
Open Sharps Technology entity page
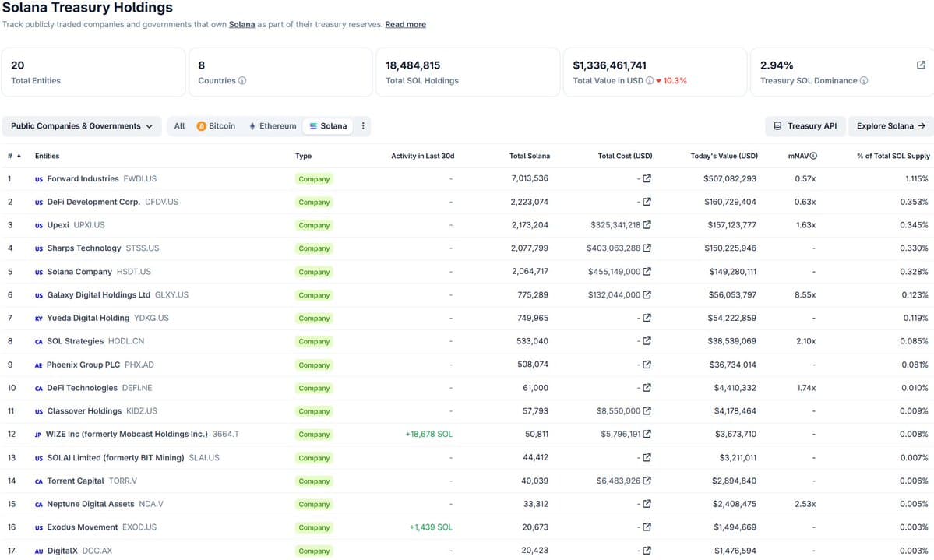[84, 248]
